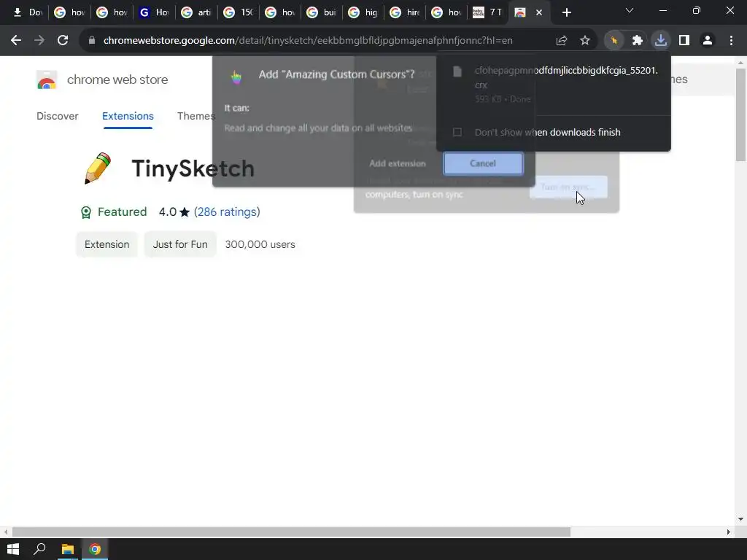
Task: Open the Extensions section
Action: [x=128, y=116]
